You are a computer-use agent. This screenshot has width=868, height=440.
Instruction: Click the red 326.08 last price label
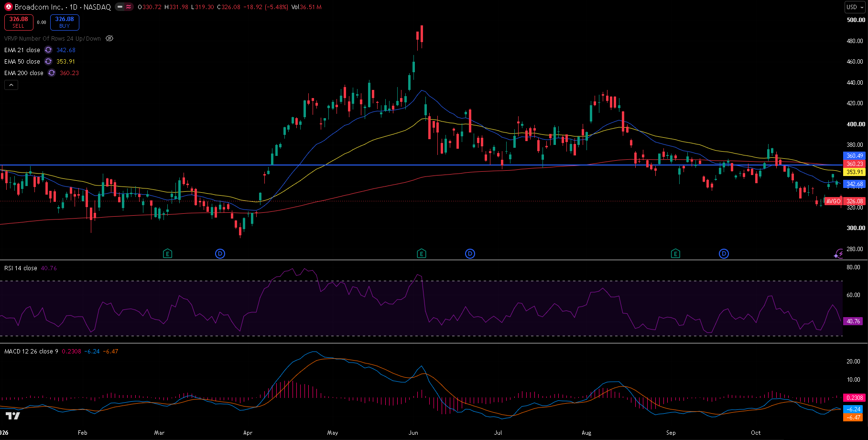click(855, 201)
